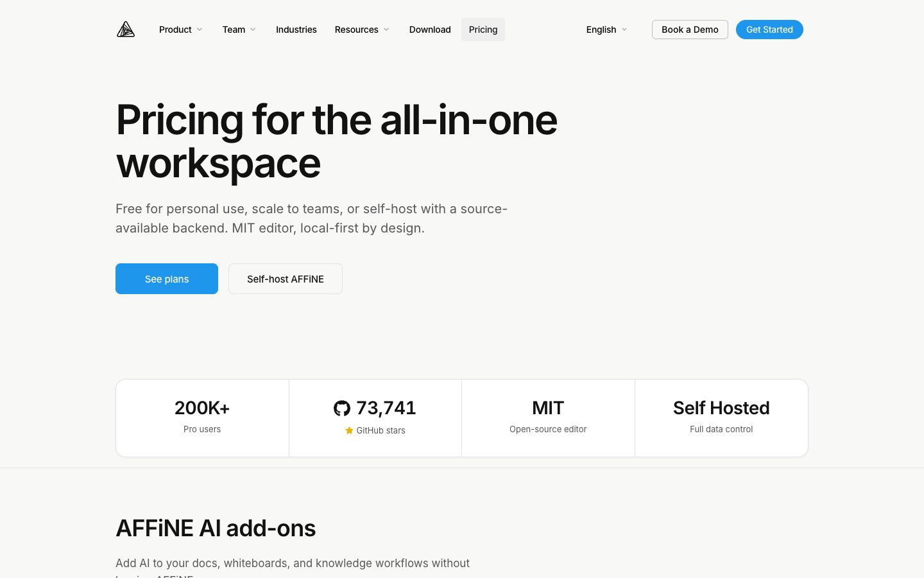This screenshot has height=578, width=924.
Task: Click the GitHub octocat icon
Action: (x=342, y=408)
